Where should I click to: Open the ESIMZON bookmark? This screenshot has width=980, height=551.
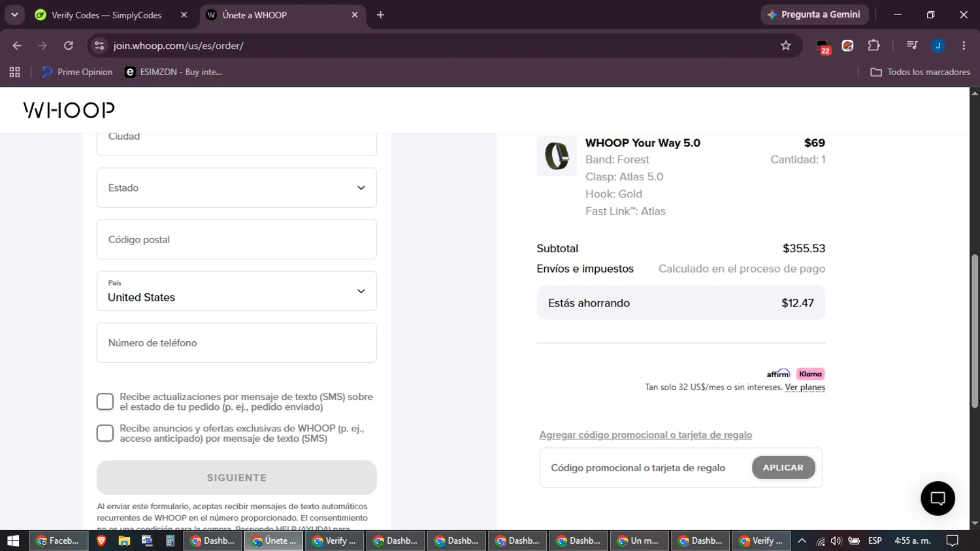[173, 72]
